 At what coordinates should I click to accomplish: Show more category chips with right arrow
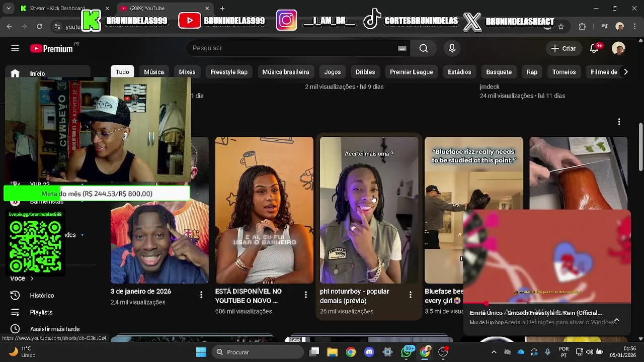point(625,72)
